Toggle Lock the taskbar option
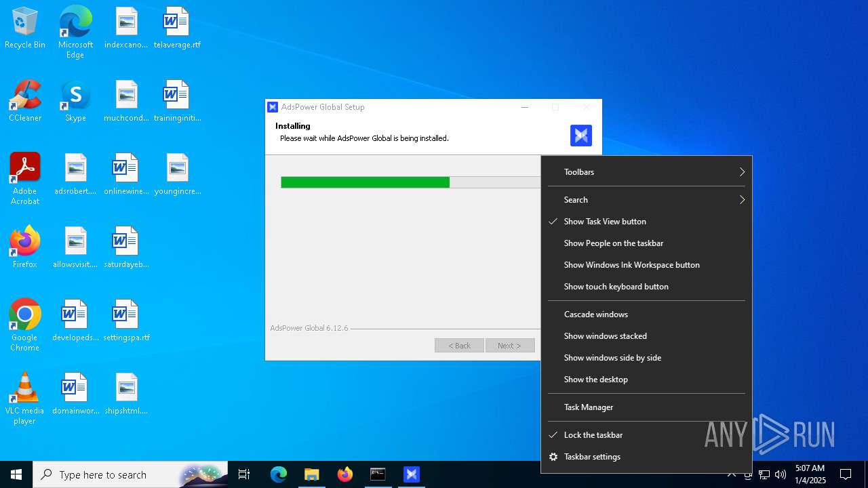Viewport: 868px width, 488px height. (646, 435)
